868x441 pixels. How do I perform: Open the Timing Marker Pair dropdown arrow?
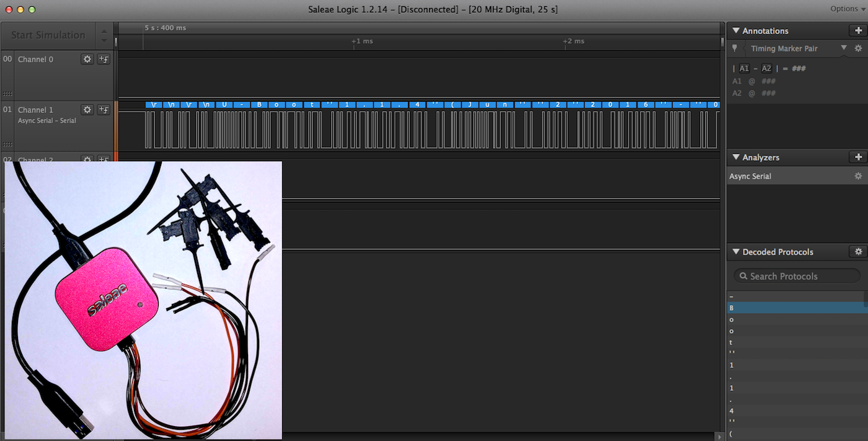pyautogui.click(x=843, y=48)
